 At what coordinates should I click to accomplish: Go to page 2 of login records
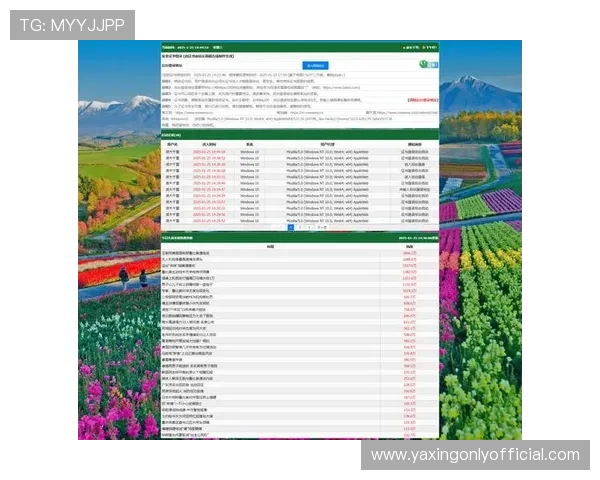[x=301, y=227]
